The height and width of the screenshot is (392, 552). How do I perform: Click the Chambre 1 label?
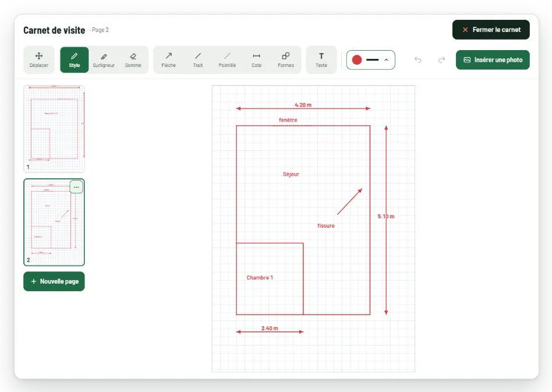[x=260, y=277]
